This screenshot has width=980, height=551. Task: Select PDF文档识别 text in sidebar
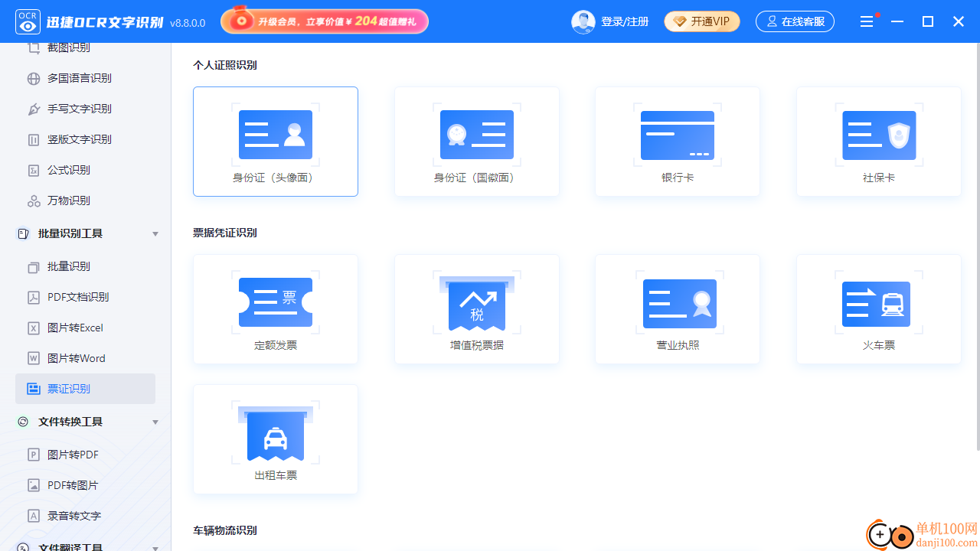(x=78, y=297)
